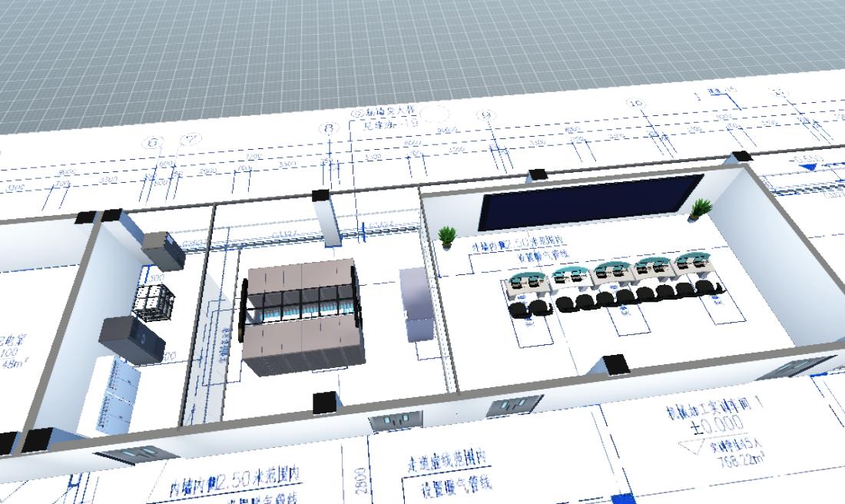Screen dimensions: 845x504
Task: Select the potted plant right of the display wall
Action: 700,208
